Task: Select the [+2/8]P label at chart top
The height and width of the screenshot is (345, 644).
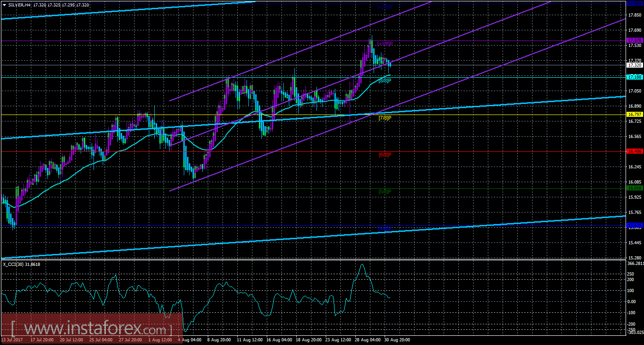Action: 385,7
